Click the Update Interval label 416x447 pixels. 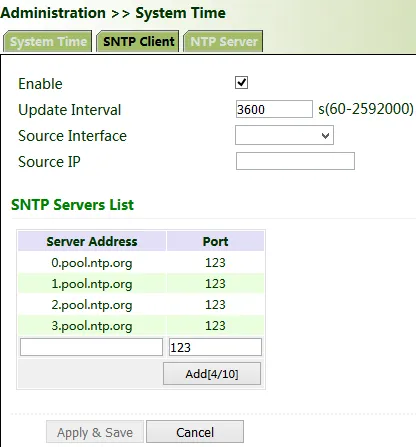[69, 110]
